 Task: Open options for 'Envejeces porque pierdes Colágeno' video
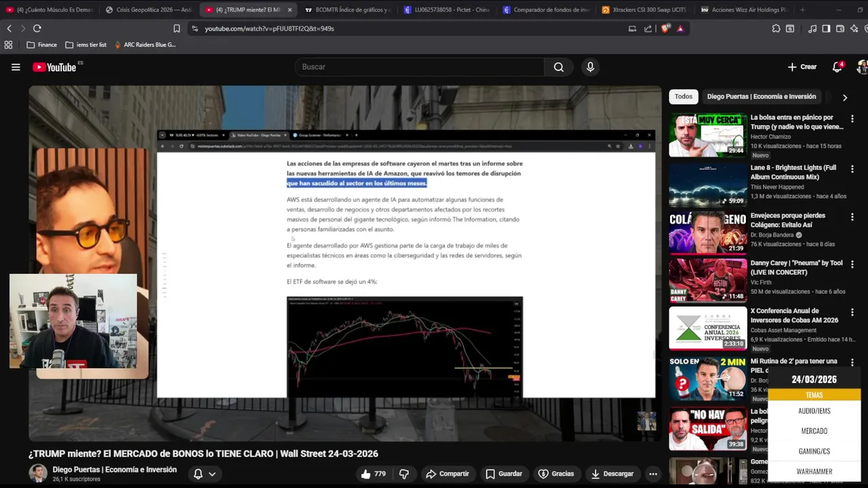[852, 217]
